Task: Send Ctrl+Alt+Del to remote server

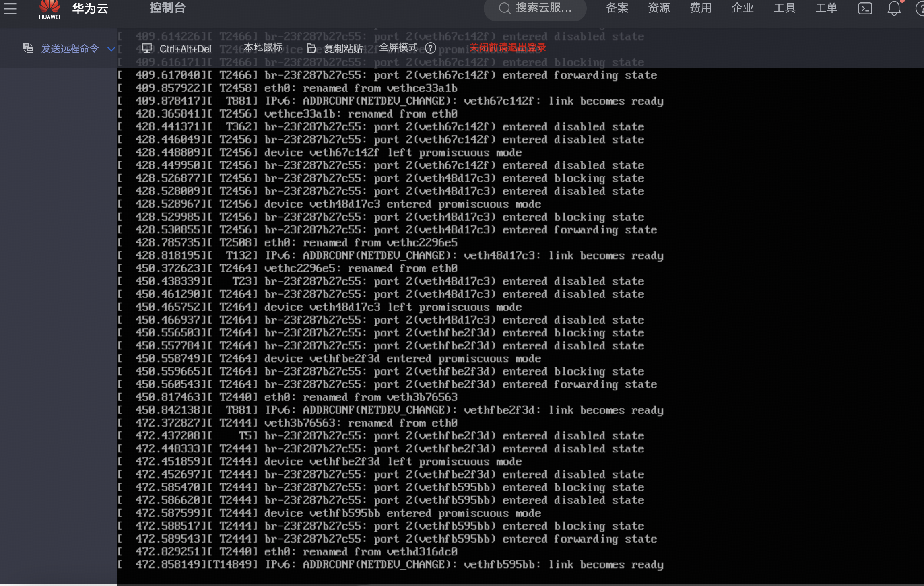Action: click(x=185, y=49)
